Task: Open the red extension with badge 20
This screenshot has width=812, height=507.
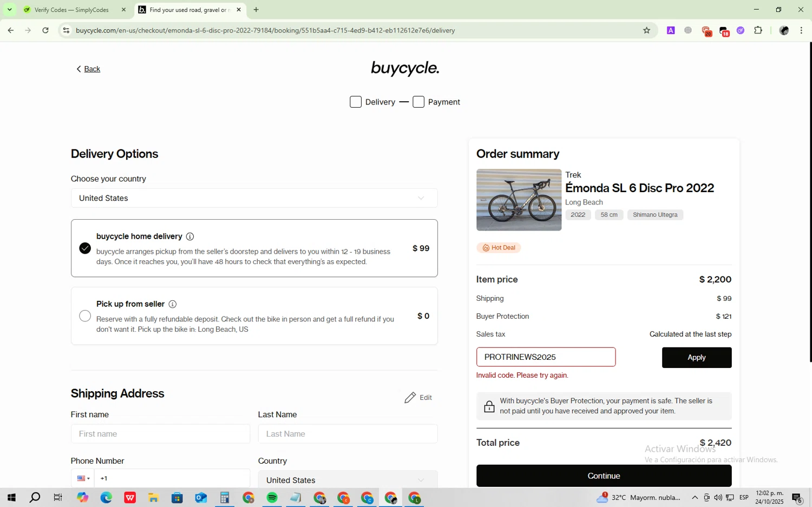Action: [706, 31]
